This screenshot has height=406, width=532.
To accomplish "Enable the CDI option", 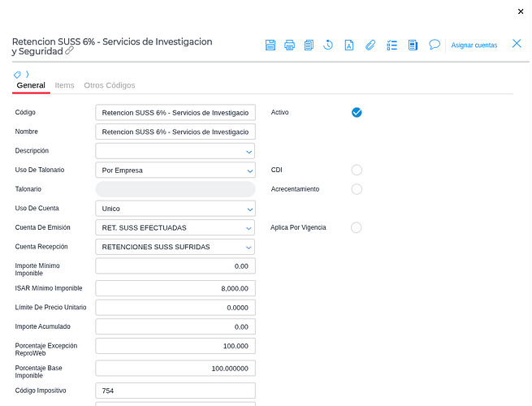I will tap(357, 170).
